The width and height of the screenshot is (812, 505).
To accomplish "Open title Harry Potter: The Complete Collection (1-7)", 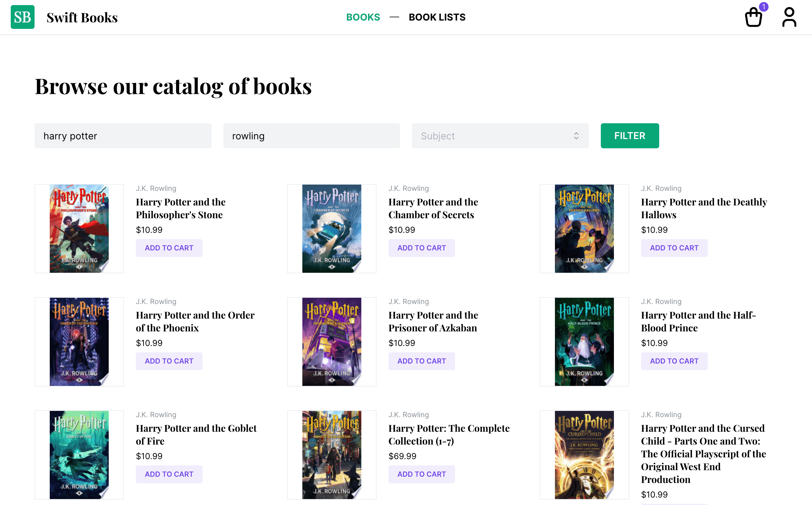I will [x=449, y=435].
